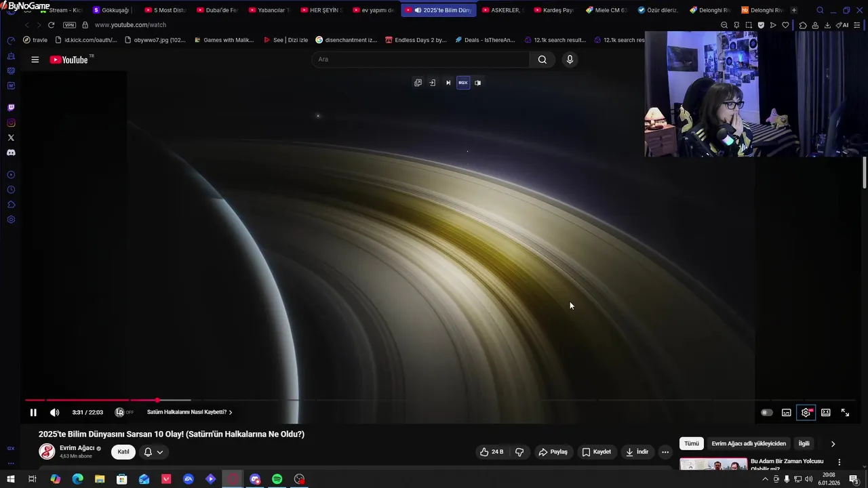This screenshot has height=488, width=868.
Task: Open the AI assistant icon in the browser toolbar
Action: coord(842,25)
